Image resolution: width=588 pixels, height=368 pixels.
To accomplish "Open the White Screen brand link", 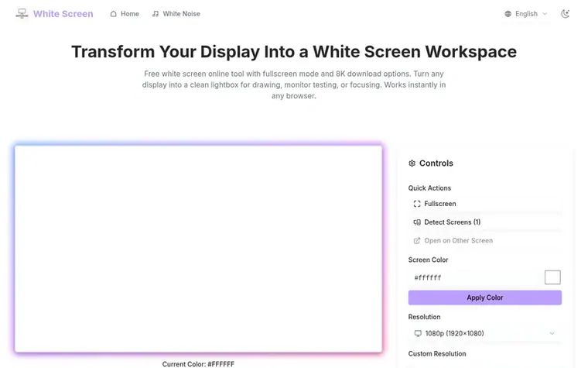I will point(63,14).
